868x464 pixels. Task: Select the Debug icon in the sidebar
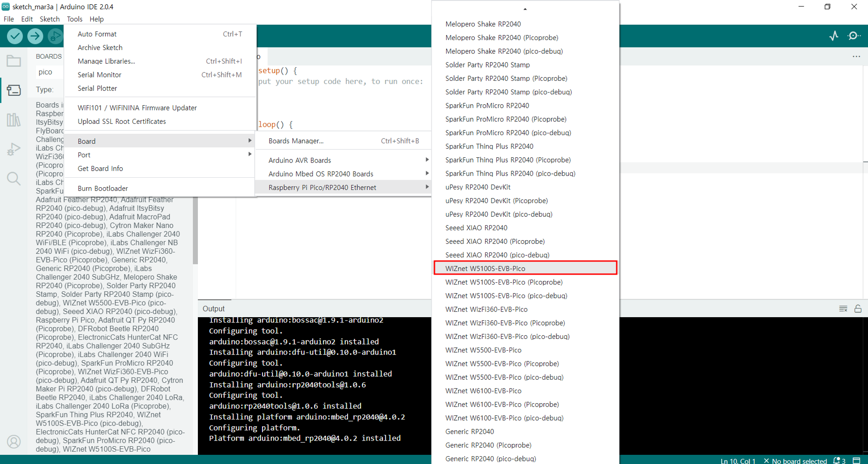(14, 149)
